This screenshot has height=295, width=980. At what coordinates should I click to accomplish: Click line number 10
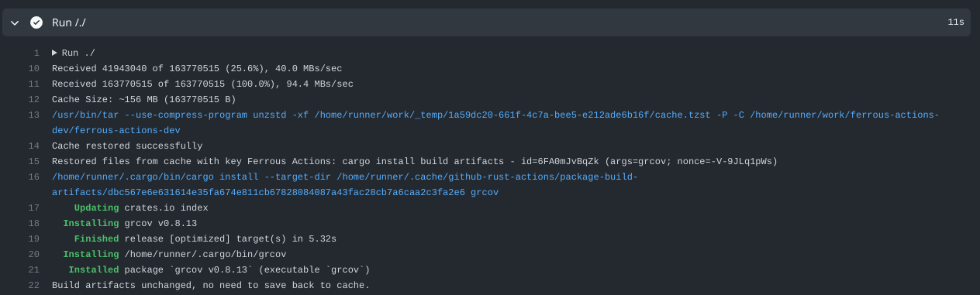tap(34, 68)
